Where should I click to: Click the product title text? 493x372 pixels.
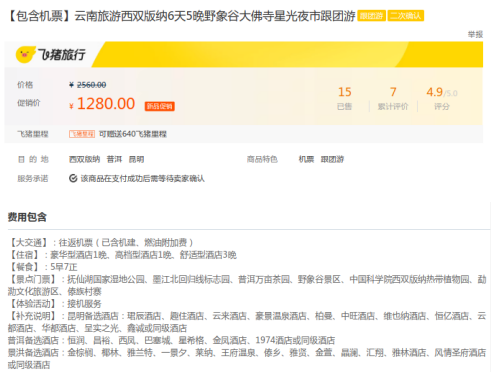(x=182, y=16)
